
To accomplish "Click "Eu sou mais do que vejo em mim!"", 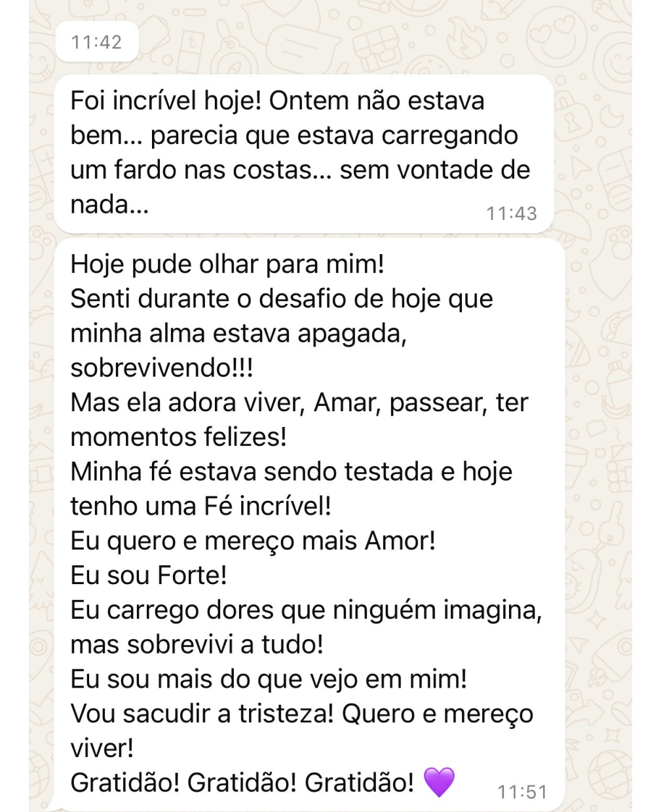I will coord(269,679).
